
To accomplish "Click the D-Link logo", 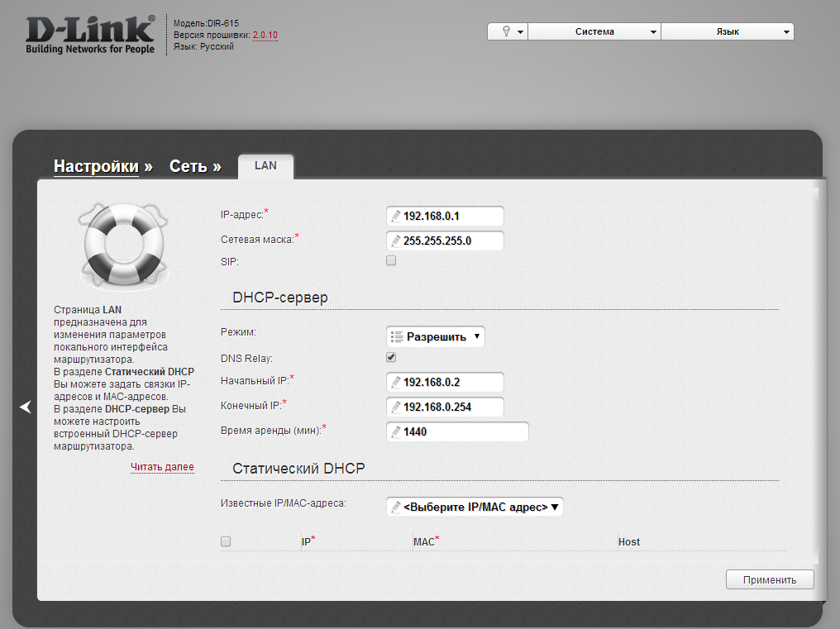I will click(x=90, y=34).
